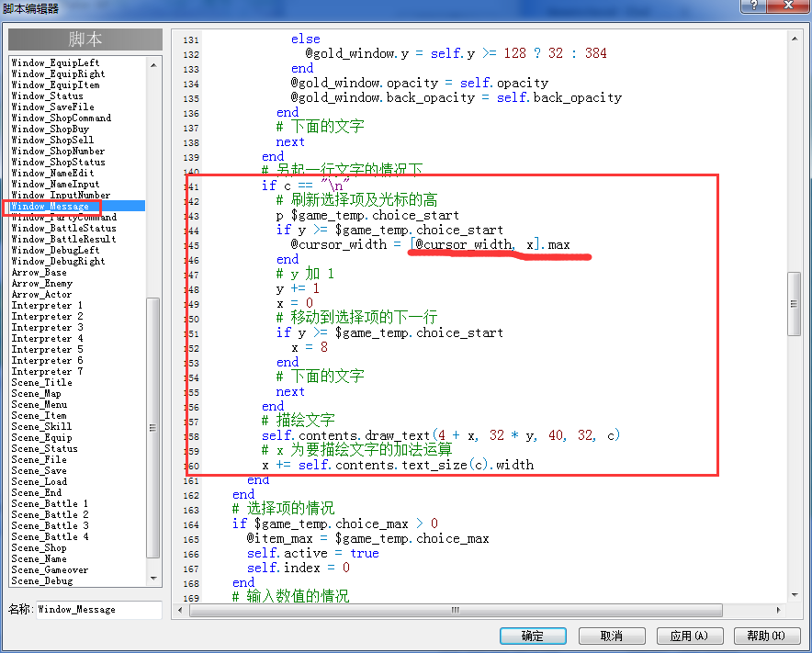Select the Interpreter 7 script
The width and height of the screenshot is (812, 653).
[x=47, y=371]
